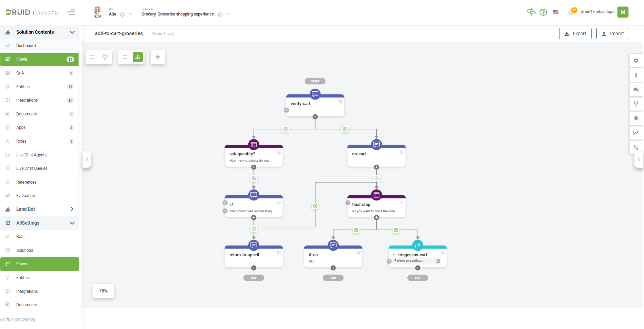Open settings gear on the verify-cart node
The image size is (644, 329).
coord(340,102)
